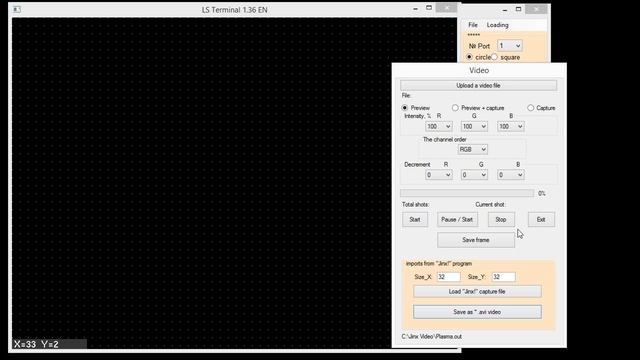Click the video progress bar
Viewport: 640px width, 360px height.
[x=467, y=193]
